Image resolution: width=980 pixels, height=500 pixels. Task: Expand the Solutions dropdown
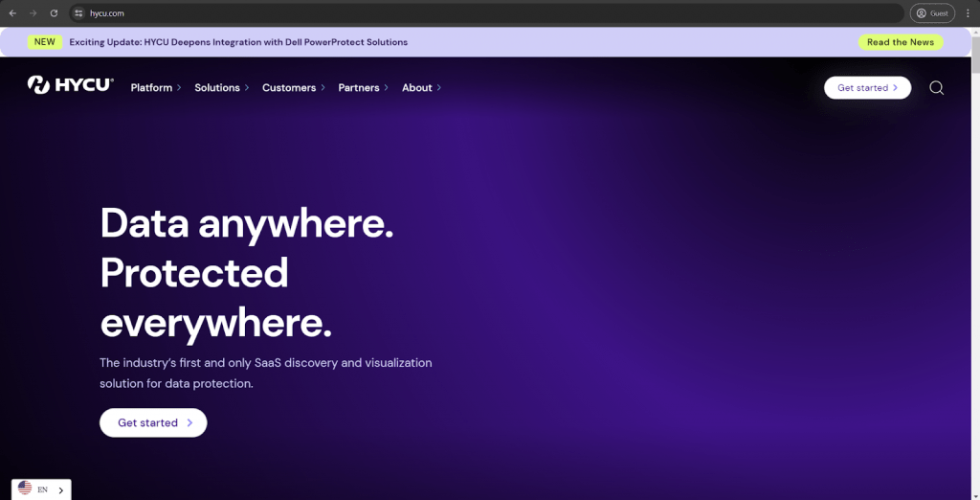point(221,88)
